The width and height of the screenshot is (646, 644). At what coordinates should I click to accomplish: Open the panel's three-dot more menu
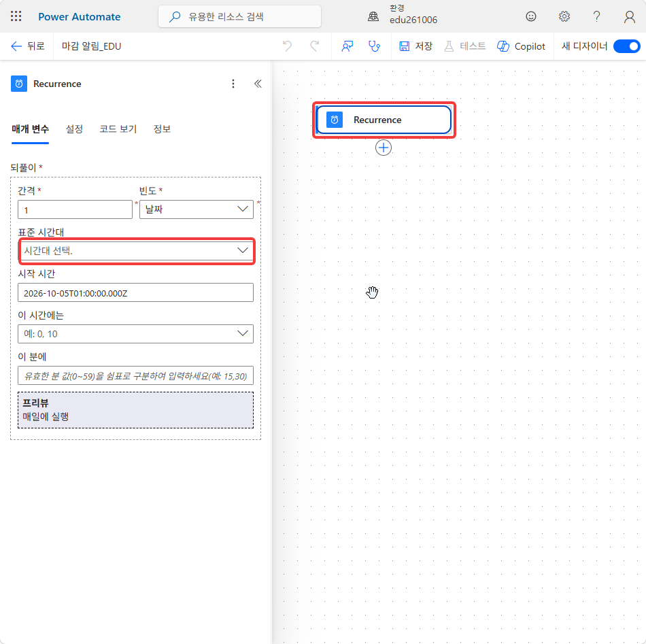pyautogui.click(x=233, y=84)
